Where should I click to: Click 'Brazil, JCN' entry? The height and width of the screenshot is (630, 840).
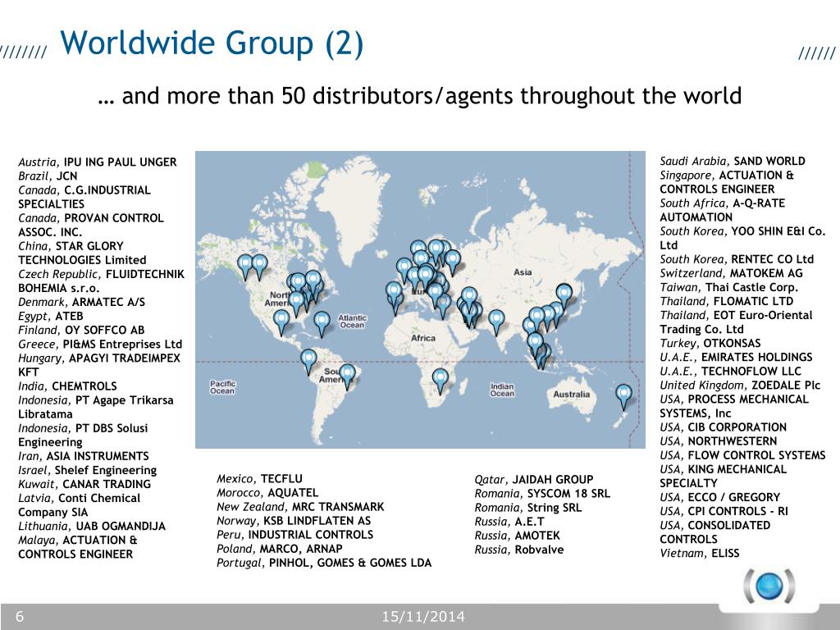[48, 176]
